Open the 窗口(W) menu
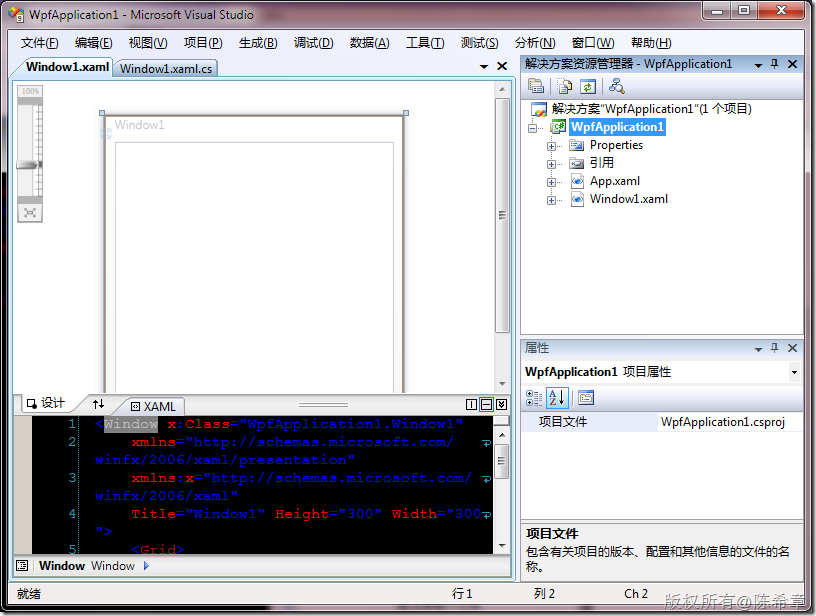The width and height of the screenshot is (816, 616). pyautogui.click(x=593, y=43)
